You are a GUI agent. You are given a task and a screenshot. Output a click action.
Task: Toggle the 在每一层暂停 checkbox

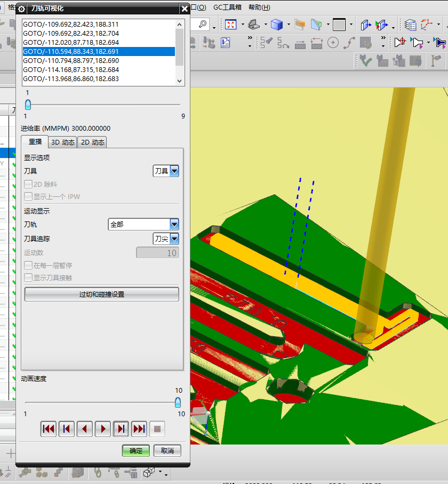[28, 265]
